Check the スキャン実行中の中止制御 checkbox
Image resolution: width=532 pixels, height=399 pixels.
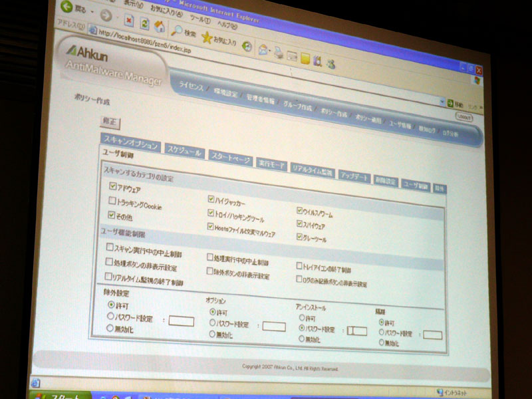pos(110,247)
